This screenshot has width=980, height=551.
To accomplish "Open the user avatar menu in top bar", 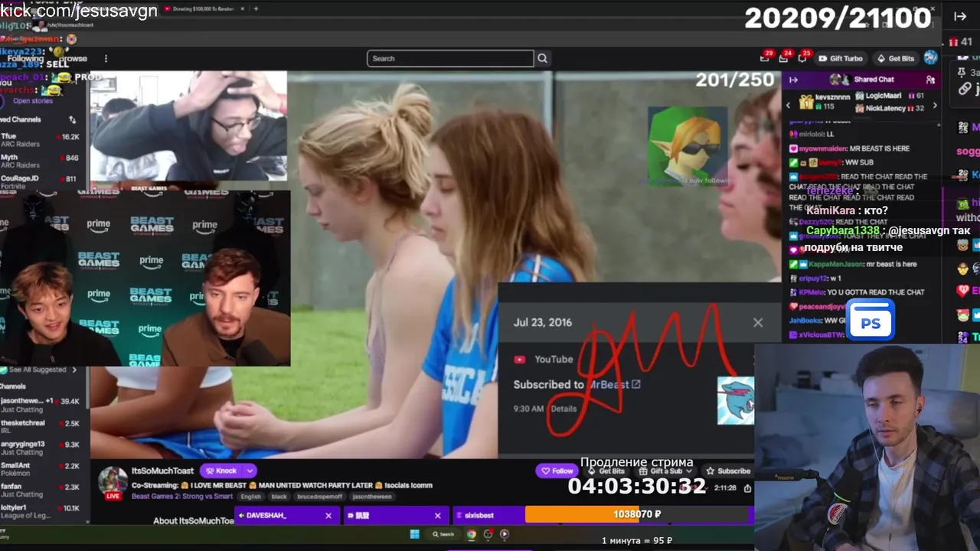I will click(x=930, y=57).
